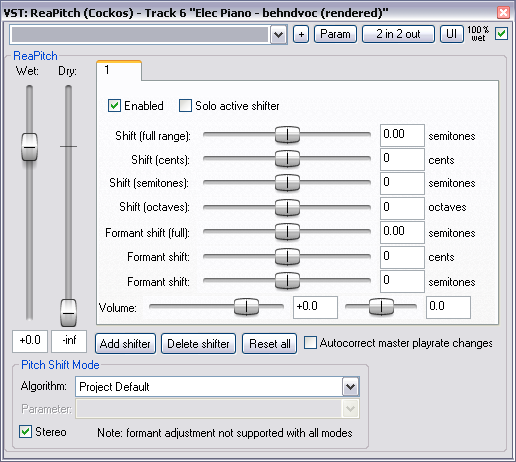Click the 2 in 2 out button

pyautogui.click(x=398, y=34)
